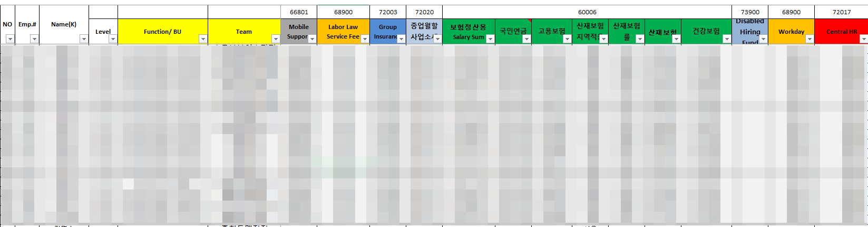
Task: Select the Name(K) header cell
Action: point(64,25)
